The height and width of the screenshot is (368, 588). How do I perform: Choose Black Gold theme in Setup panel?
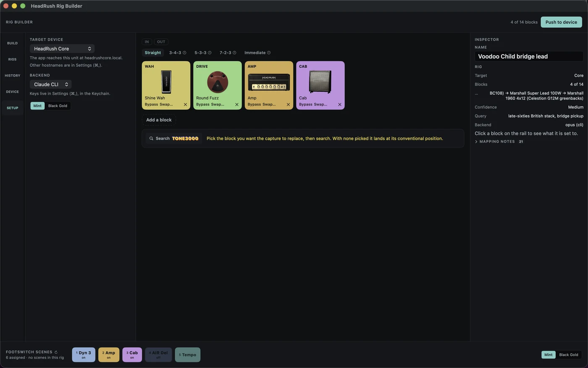coord(58,106)
